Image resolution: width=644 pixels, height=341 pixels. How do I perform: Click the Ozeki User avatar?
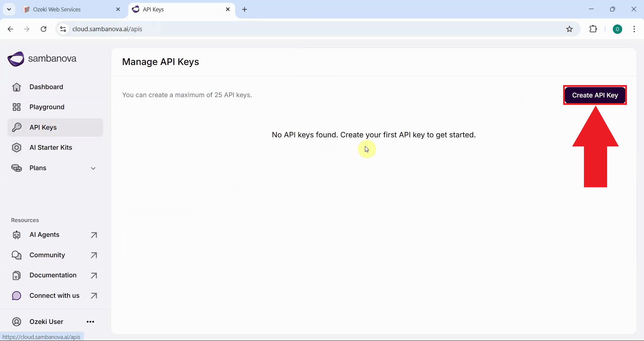pos(16,322)
